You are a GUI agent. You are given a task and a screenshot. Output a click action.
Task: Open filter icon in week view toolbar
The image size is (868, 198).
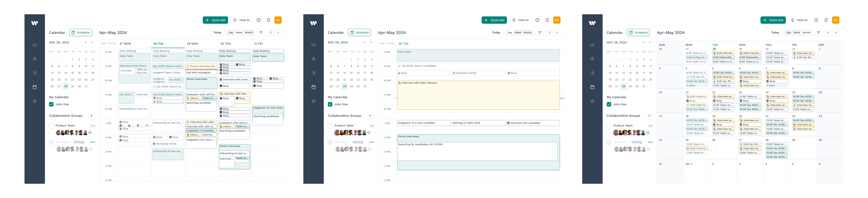click(261, 33)
